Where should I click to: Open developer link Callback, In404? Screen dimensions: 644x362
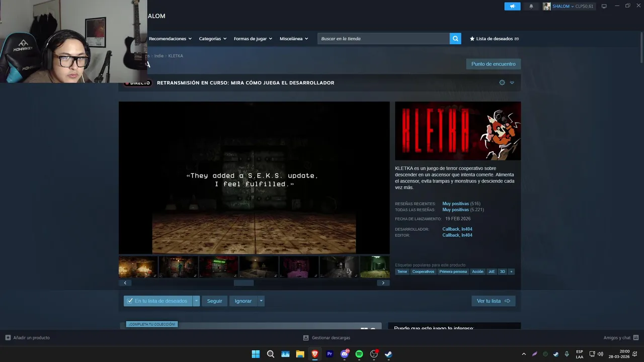[457, 229]
